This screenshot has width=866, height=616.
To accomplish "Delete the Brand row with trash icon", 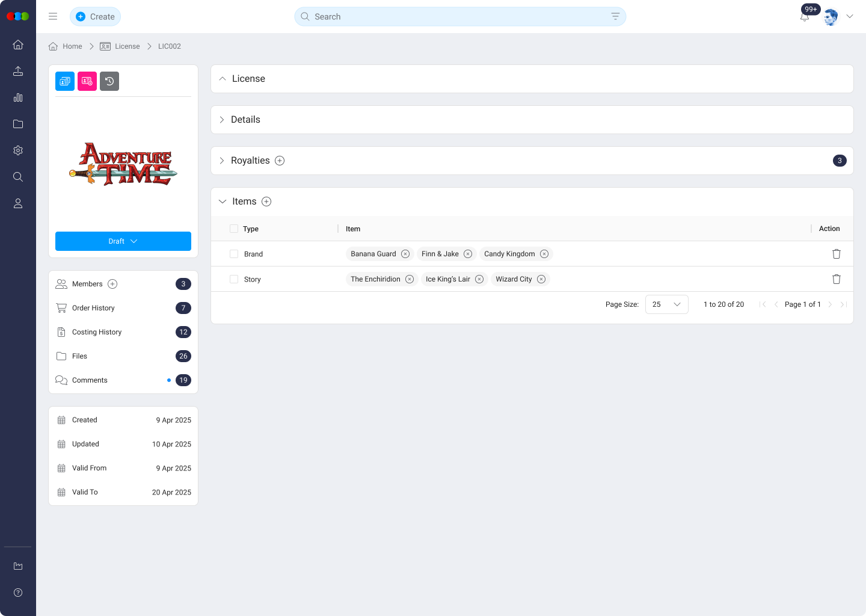I will pos(836,254).
